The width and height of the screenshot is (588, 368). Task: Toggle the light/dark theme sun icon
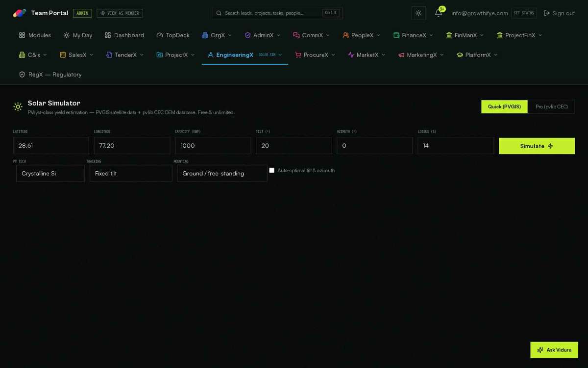click(418, 13)
